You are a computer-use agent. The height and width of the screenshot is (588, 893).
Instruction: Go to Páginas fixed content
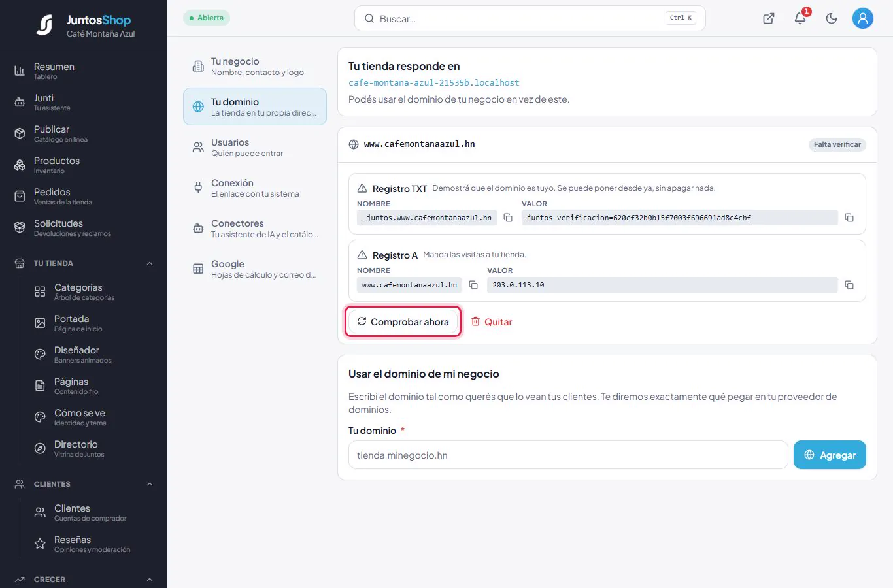coord(93,385)
